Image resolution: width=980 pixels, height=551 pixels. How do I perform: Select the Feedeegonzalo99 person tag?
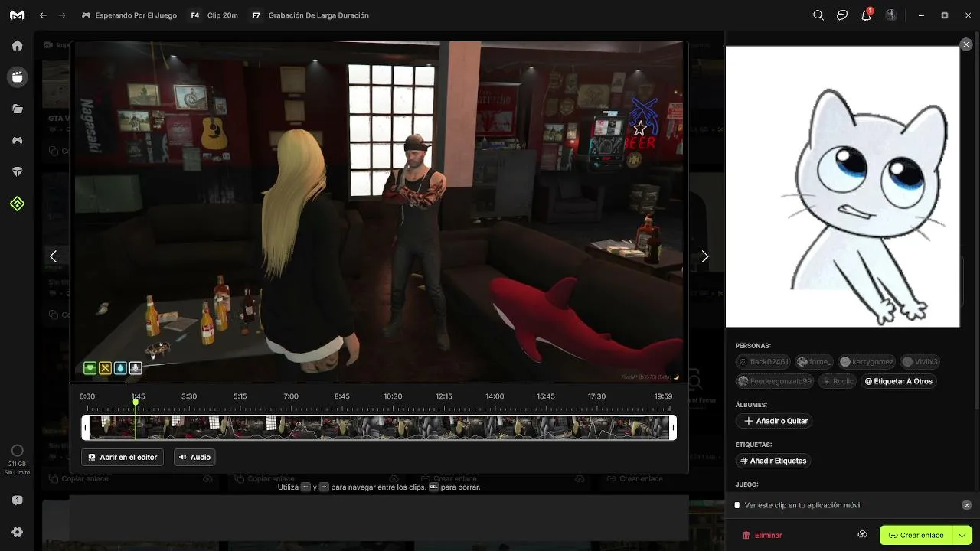(775, 381)
